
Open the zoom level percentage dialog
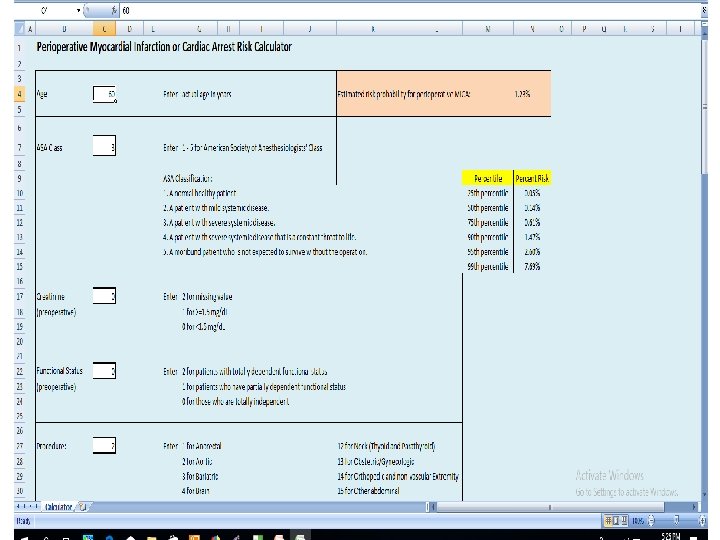pyautogui.click(x=638, y=521)
